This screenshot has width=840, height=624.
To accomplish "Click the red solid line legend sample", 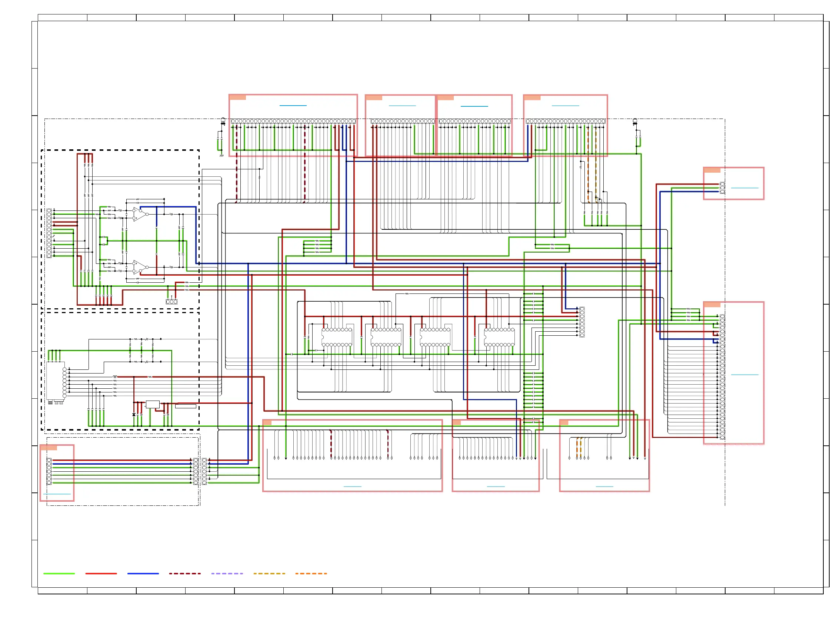I will (101, 573).
